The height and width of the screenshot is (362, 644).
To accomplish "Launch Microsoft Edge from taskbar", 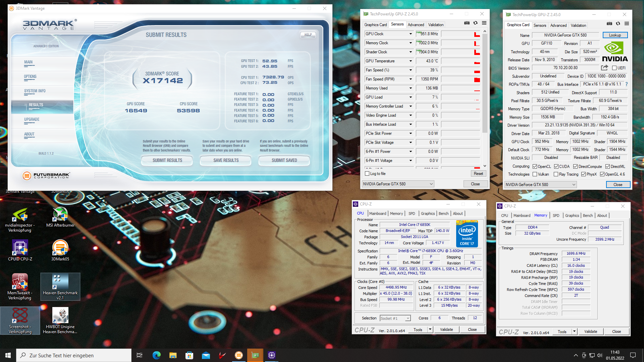I will coord(156,355).
